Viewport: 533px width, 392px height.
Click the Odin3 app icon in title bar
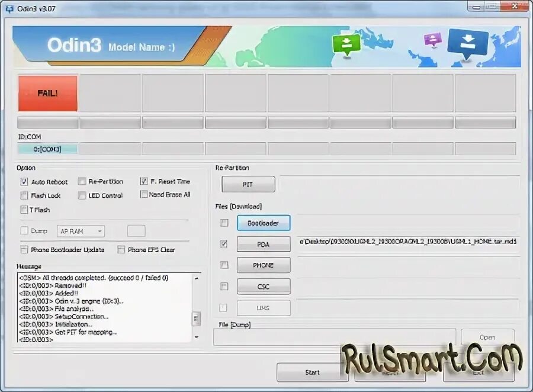tap(9, 8)
